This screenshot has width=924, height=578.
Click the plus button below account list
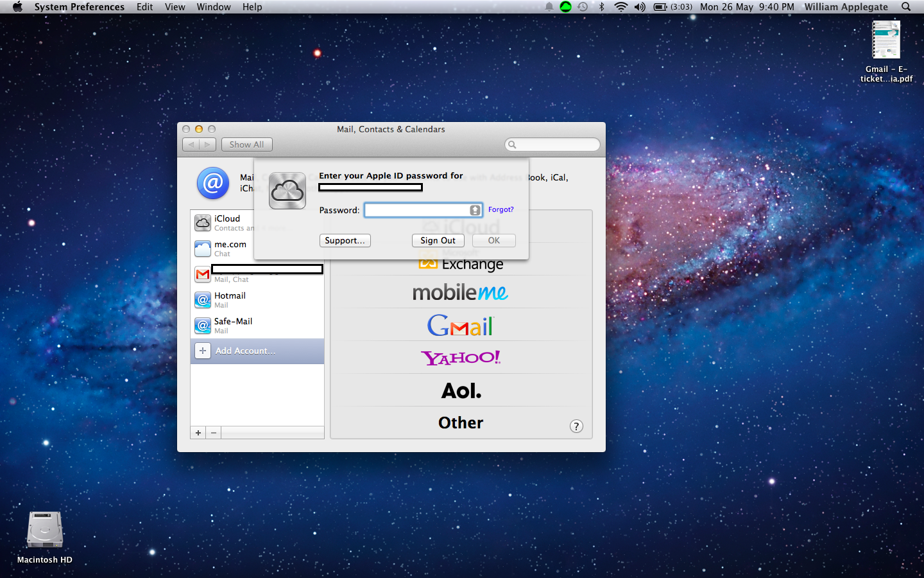pos(198,433)
